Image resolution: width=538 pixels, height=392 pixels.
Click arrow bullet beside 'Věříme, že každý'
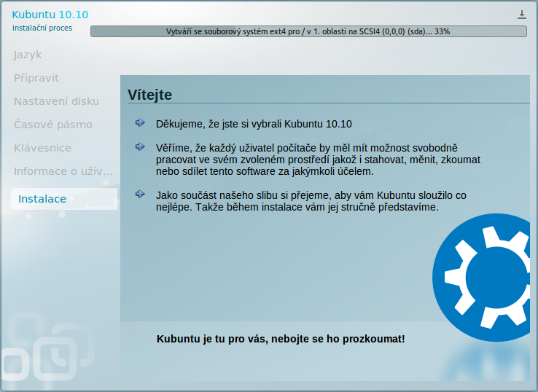140,146
